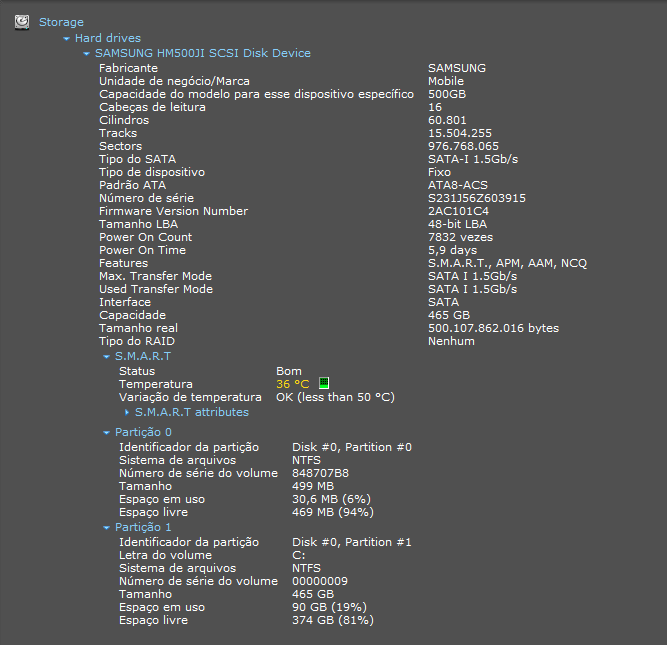Click the Capacidade label
This screenshot has height=645, width=667.
point(132,315)
